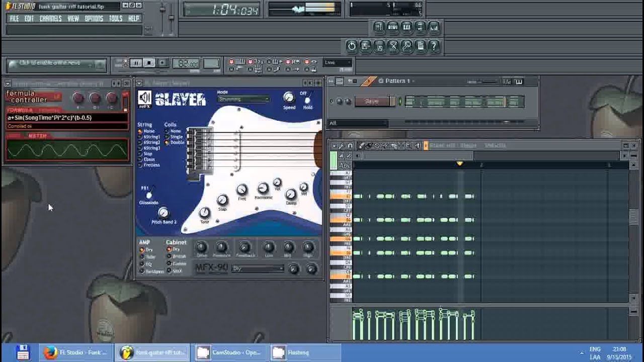The image size is (644, 362).
Task: Open keyboard editor view in channel rack
Action: (x=519, y=81)
